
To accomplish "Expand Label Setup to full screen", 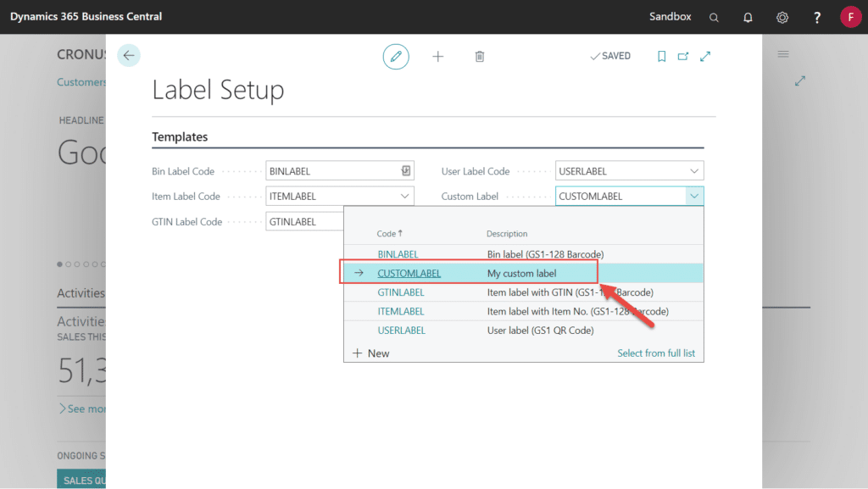I will point(705,55).
